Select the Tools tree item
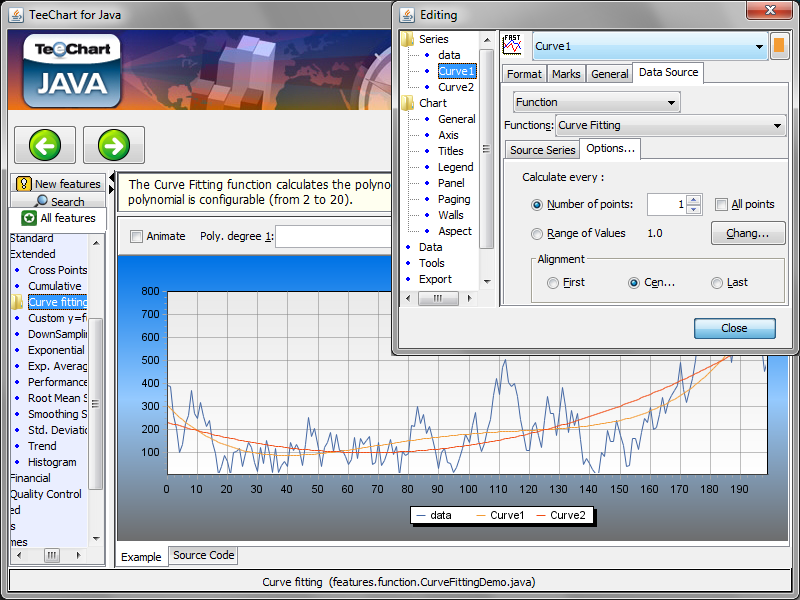This screenshot has width=800, height=600. (x=432, y=263)
